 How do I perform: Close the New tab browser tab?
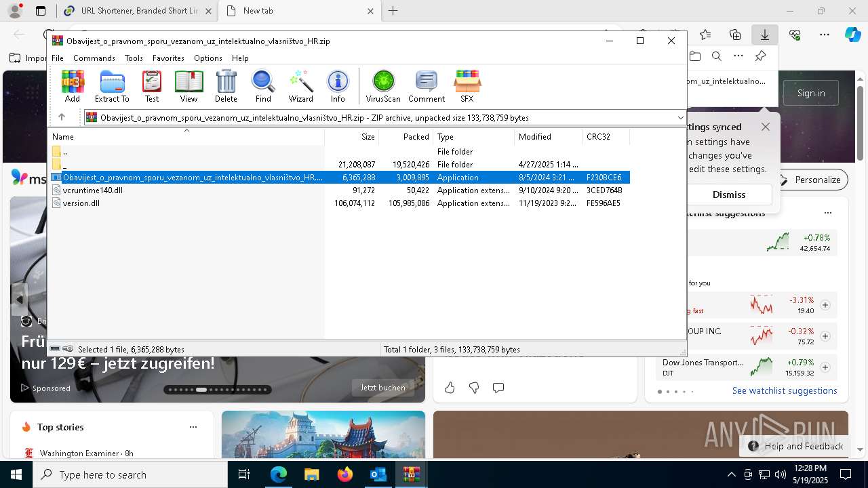pos(370,11)
